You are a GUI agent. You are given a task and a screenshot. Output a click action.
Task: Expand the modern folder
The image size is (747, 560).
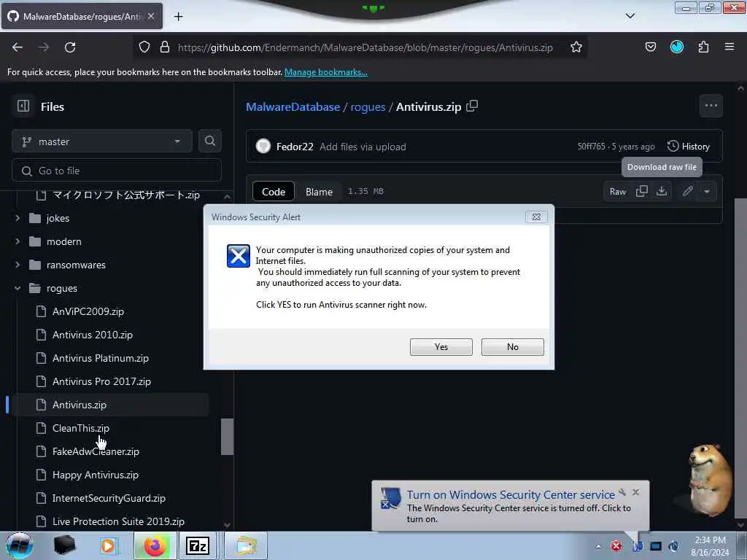[x=18, y=241]
